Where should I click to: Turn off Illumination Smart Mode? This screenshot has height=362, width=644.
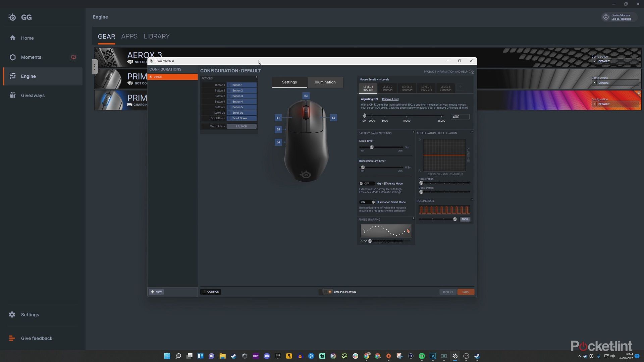click(367, 202)
